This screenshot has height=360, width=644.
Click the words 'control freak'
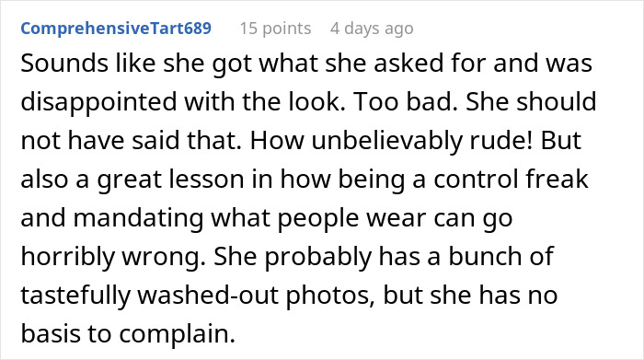click(511, 180)
